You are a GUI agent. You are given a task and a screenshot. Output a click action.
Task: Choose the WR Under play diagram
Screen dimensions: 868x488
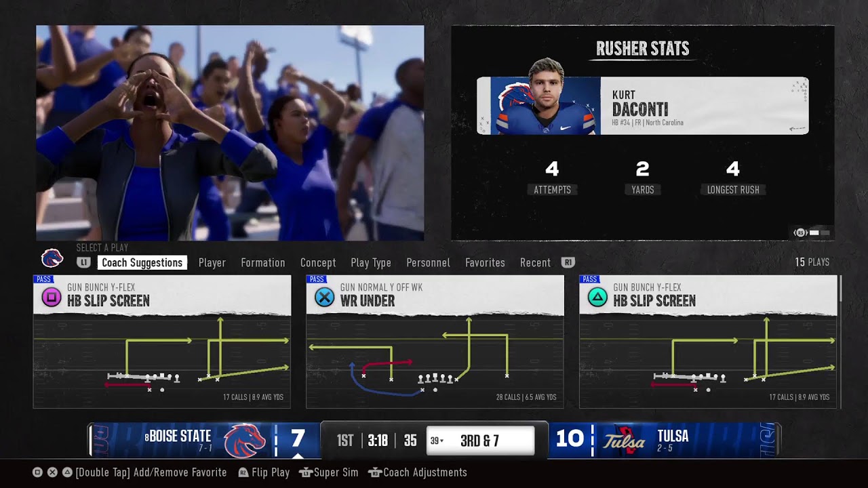pos(435,361)
